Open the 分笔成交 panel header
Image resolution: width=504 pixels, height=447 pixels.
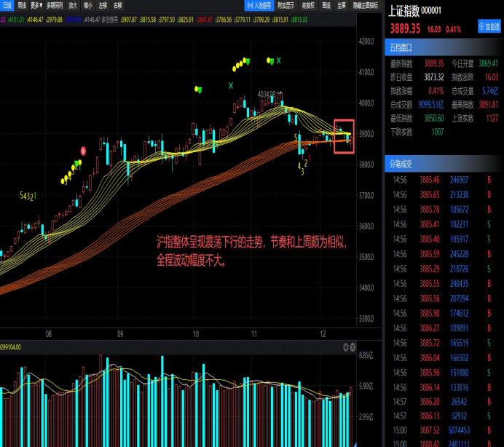[x=444, y=165]
